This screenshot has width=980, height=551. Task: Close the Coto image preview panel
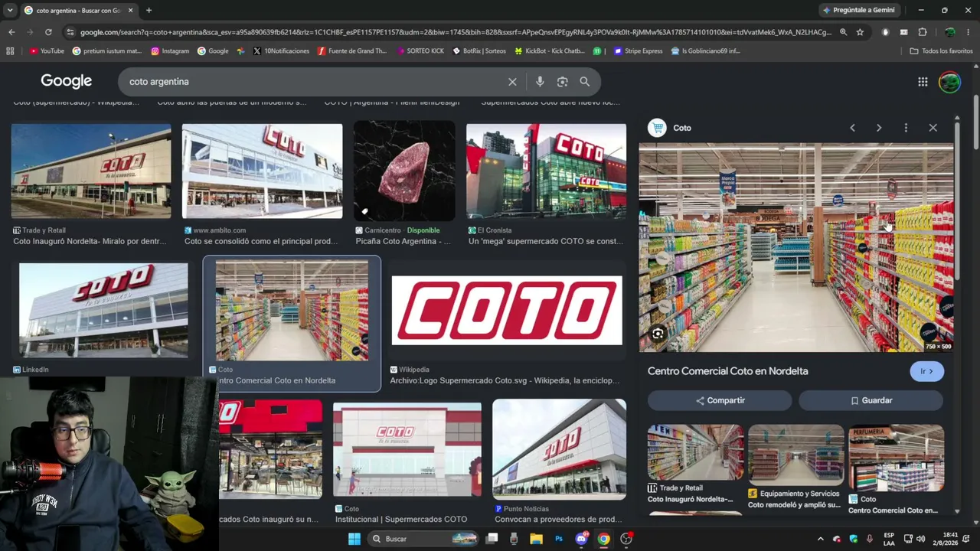[933, 128]
